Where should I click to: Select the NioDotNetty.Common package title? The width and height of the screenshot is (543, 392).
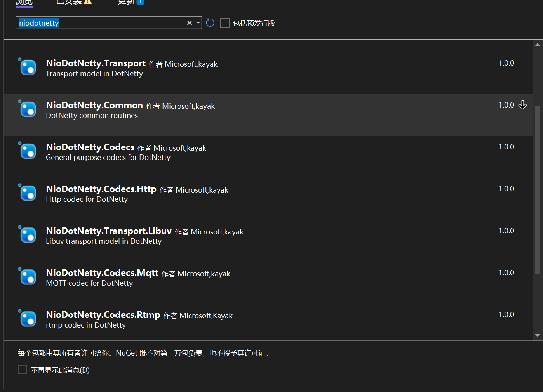94,105
